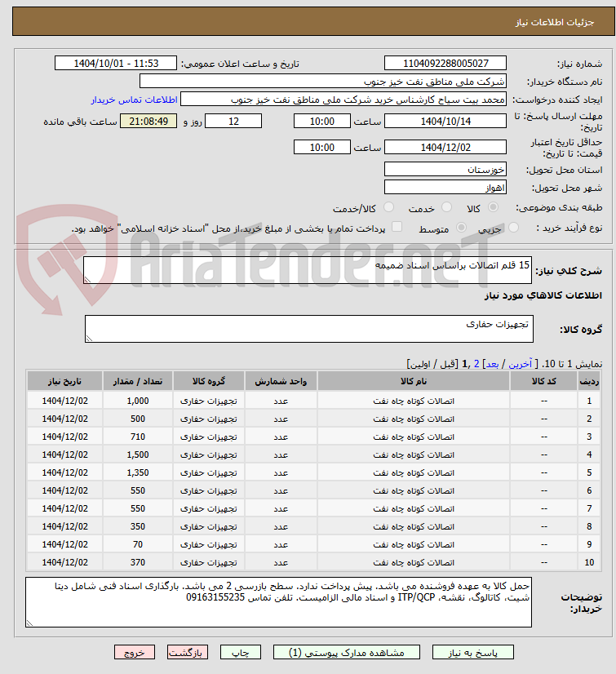
Task: Click the خوزستان province field
Action: 445,170
